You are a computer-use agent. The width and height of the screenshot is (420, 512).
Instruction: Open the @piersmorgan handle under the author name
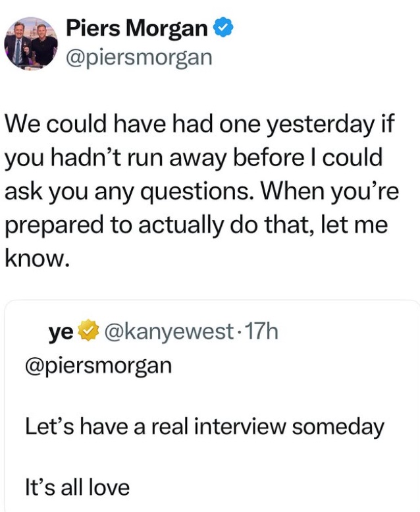pos(139,57)
